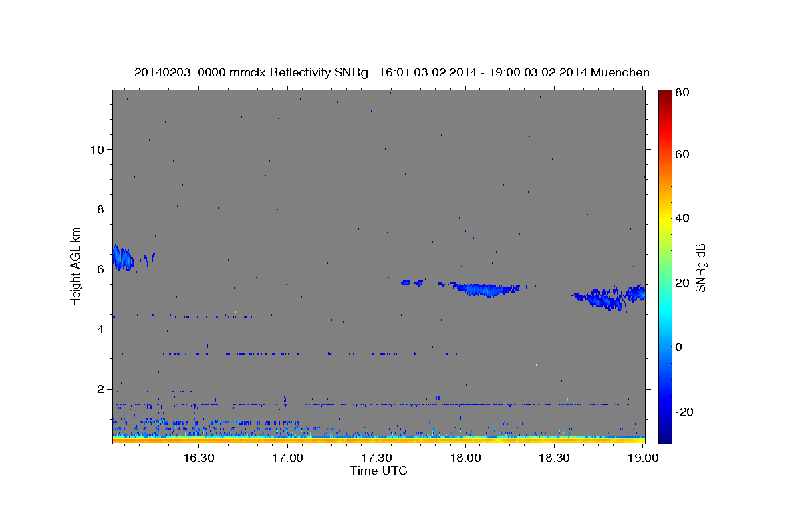This screenshot has height=532, width=798.
Task: Click the height axis label 4
Action: coord(101,329)
